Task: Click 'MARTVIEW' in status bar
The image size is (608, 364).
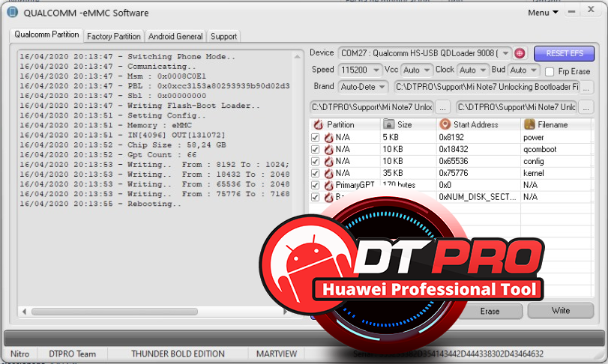Action: tap(277, 354)
